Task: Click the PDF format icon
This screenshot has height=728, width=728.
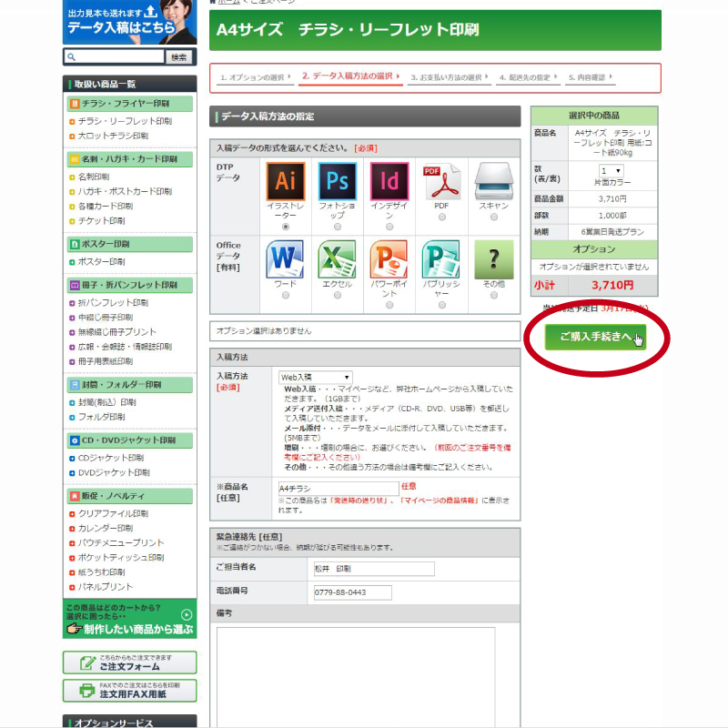Action: coord(441,181)
